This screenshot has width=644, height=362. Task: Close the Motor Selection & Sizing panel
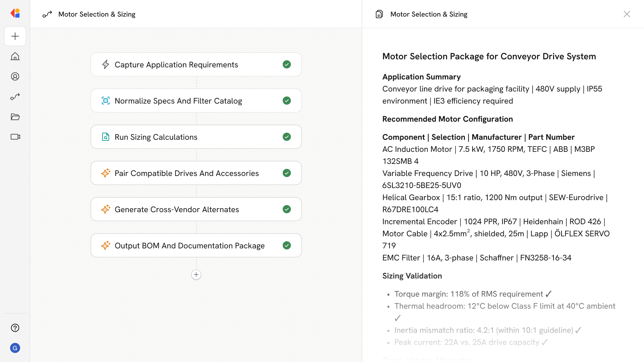[627, 14]
